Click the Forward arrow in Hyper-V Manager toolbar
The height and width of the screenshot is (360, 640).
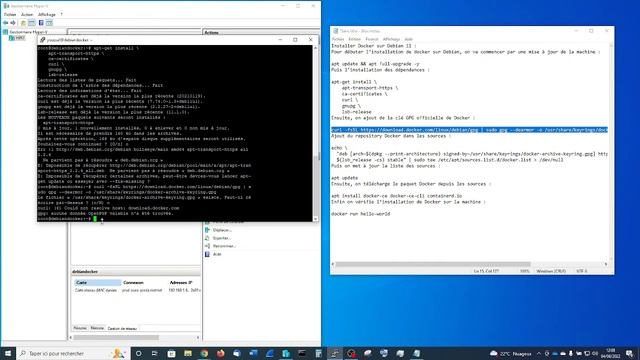point(13,23)
